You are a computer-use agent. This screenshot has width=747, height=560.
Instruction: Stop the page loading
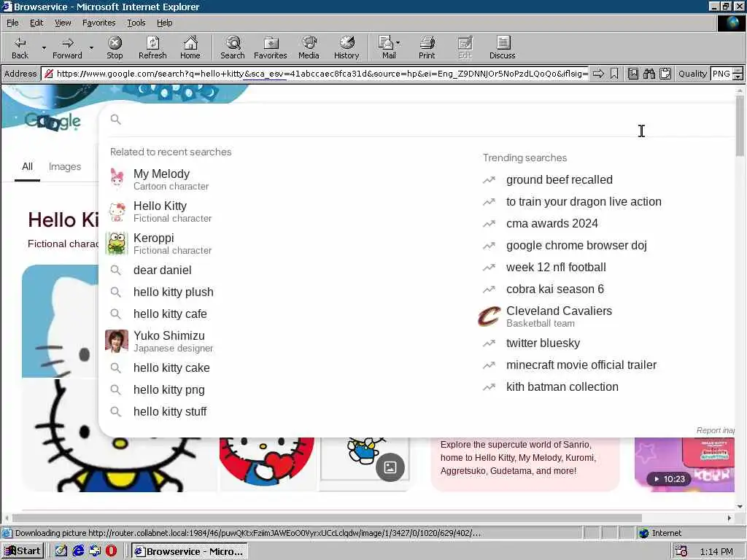coord(115,47)
